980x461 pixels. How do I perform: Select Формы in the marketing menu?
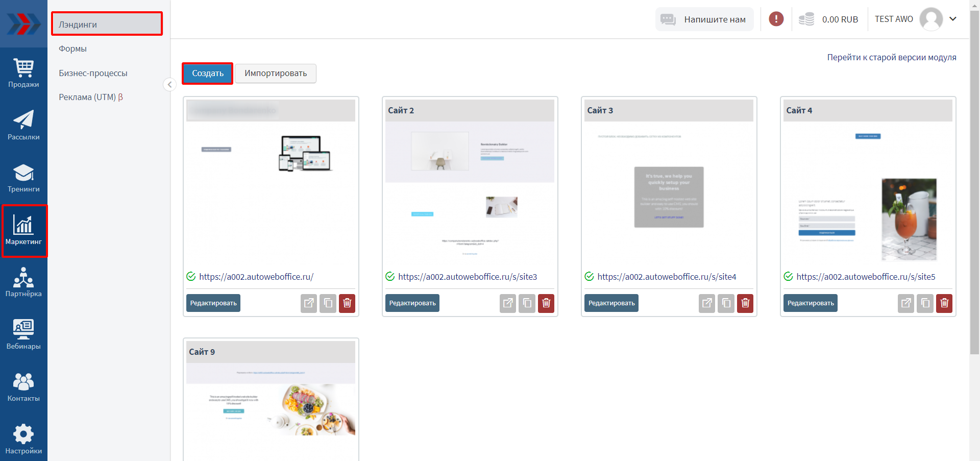point(72,48)
